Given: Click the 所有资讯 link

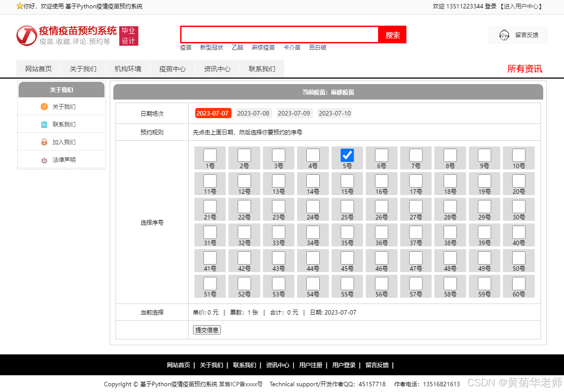Looking at the screenshot, I should 525,69.
